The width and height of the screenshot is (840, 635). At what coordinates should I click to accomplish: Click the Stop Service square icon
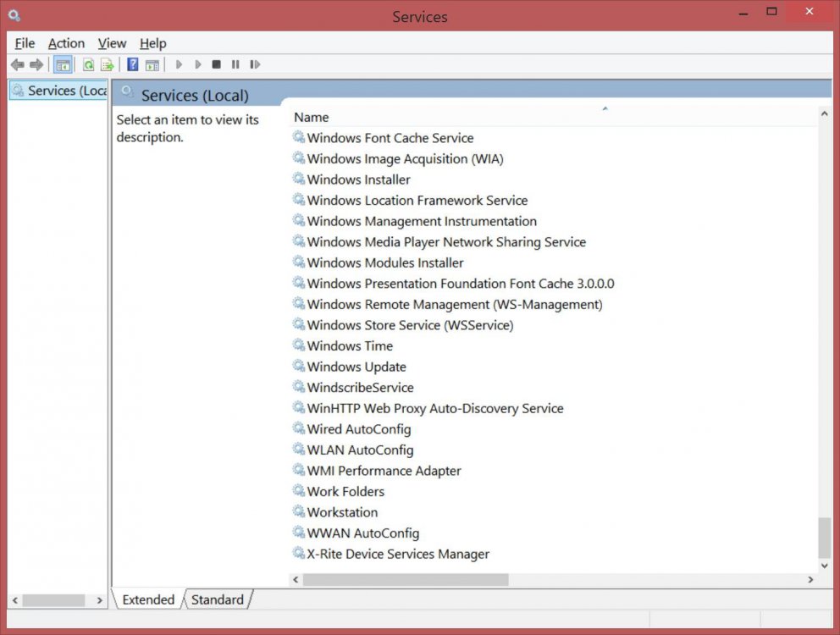[217, 65]
